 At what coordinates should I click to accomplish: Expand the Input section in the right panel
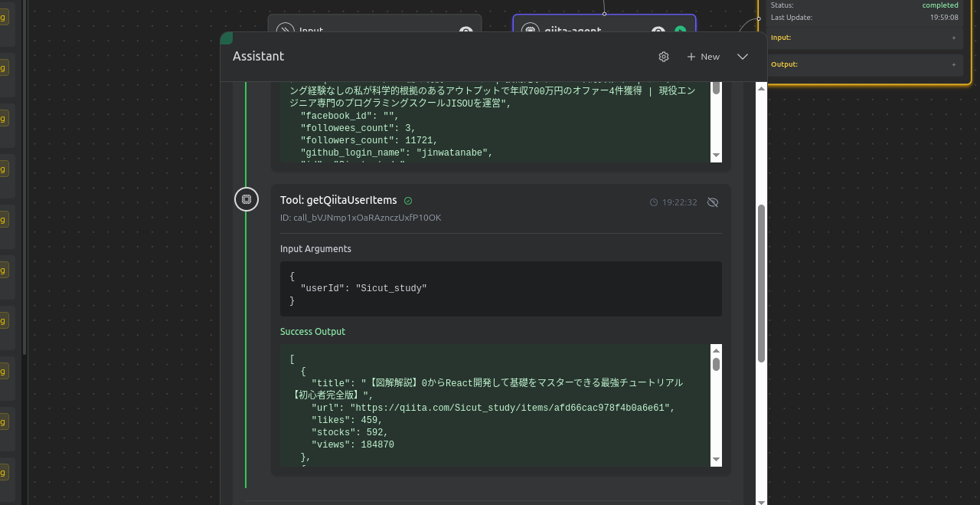(x=953, y=37)
